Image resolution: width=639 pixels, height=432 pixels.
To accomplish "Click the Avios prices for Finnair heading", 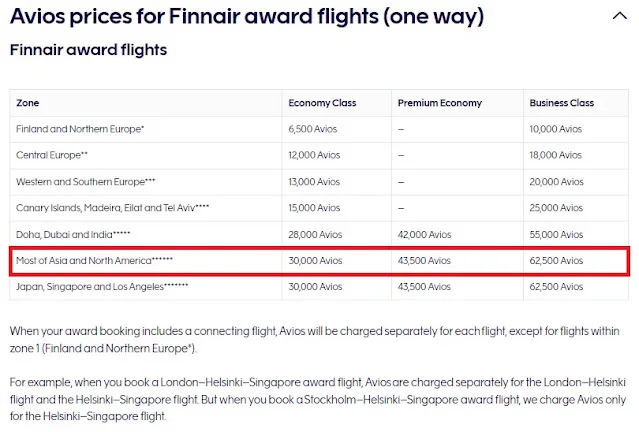I will 247,17.
